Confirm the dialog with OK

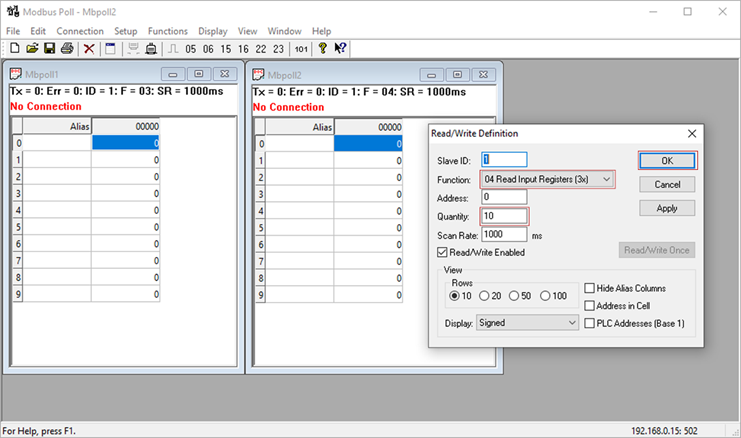pyautogui.click(x=667, y=161)
